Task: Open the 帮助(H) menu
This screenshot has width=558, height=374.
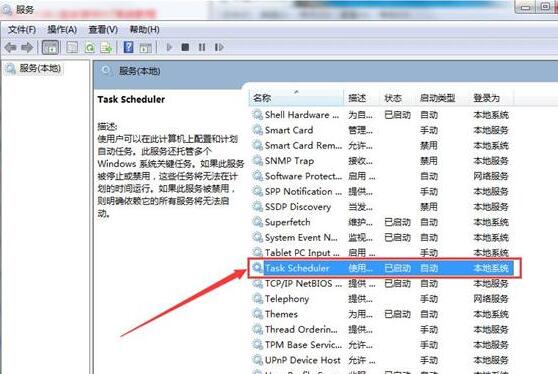Action: (144, 30)
